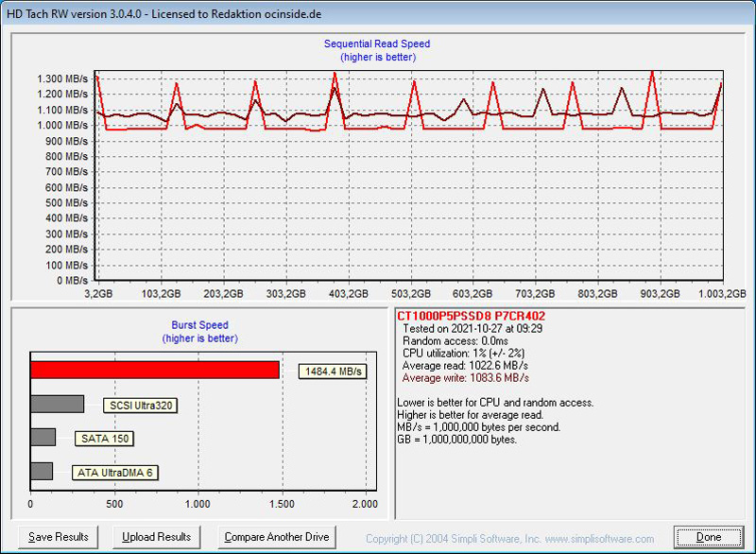
Task: Click the 503,2GB axis label
Action: click(411, 294)
